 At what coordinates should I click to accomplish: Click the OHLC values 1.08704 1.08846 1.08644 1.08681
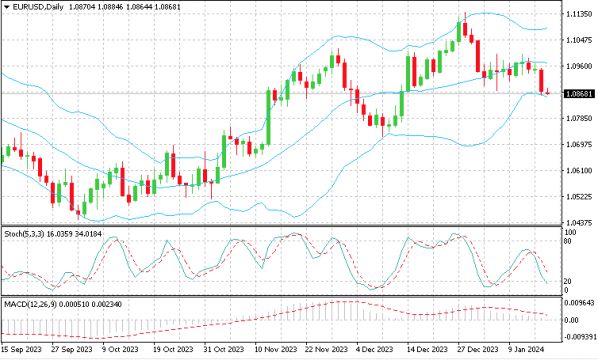(x=125, y=7)
